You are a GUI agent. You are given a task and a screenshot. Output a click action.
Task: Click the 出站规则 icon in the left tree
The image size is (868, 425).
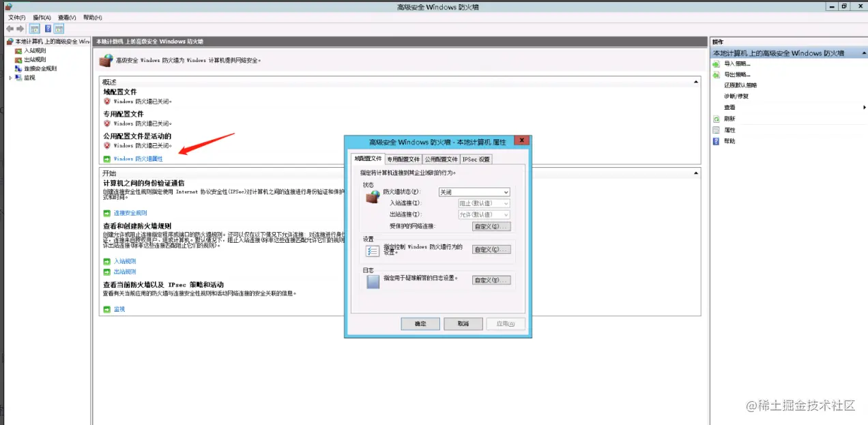(x=18, y=59)
